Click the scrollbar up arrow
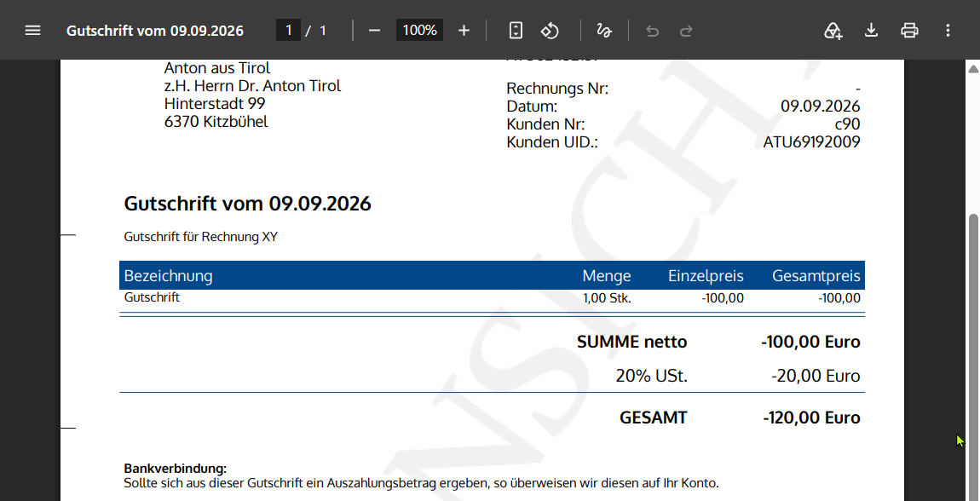The height and width of the screenshot is (501, 980). (x=973, y=67)
